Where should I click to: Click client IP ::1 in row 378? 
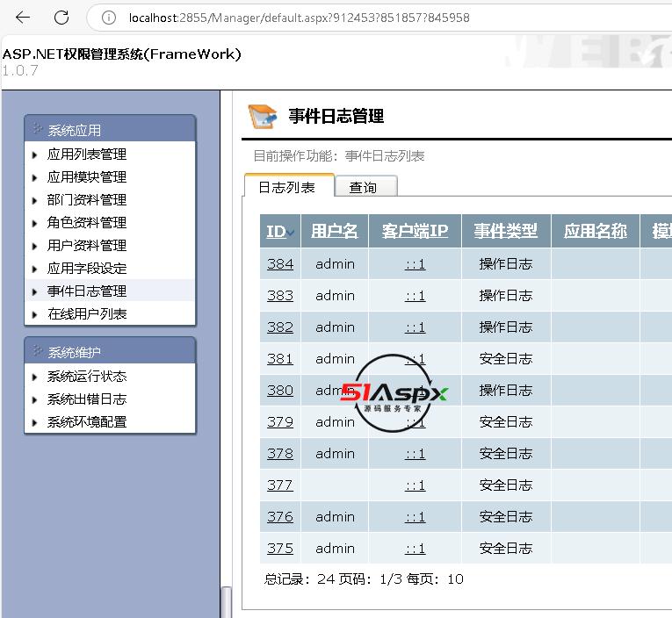[x=415, y=454]
